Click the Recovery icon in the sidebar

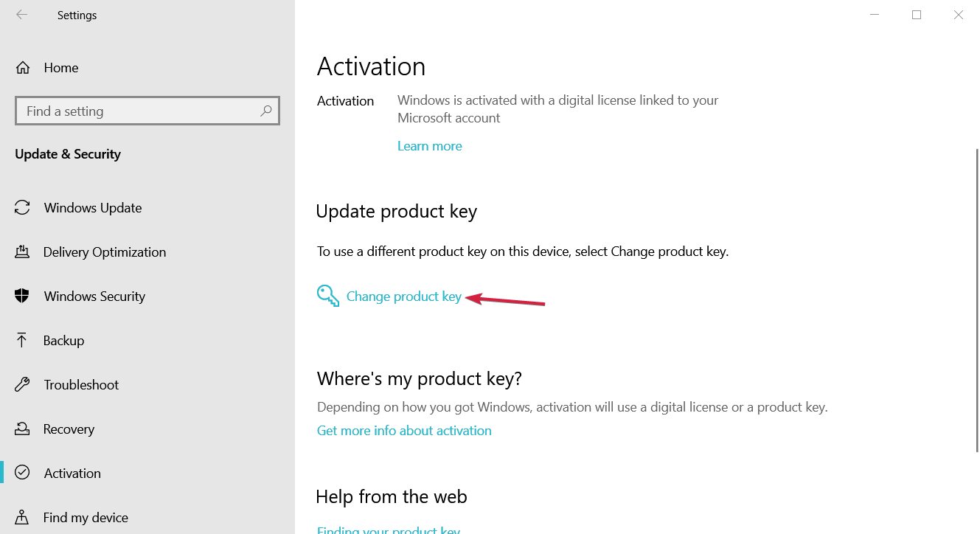tap(22, 429)
